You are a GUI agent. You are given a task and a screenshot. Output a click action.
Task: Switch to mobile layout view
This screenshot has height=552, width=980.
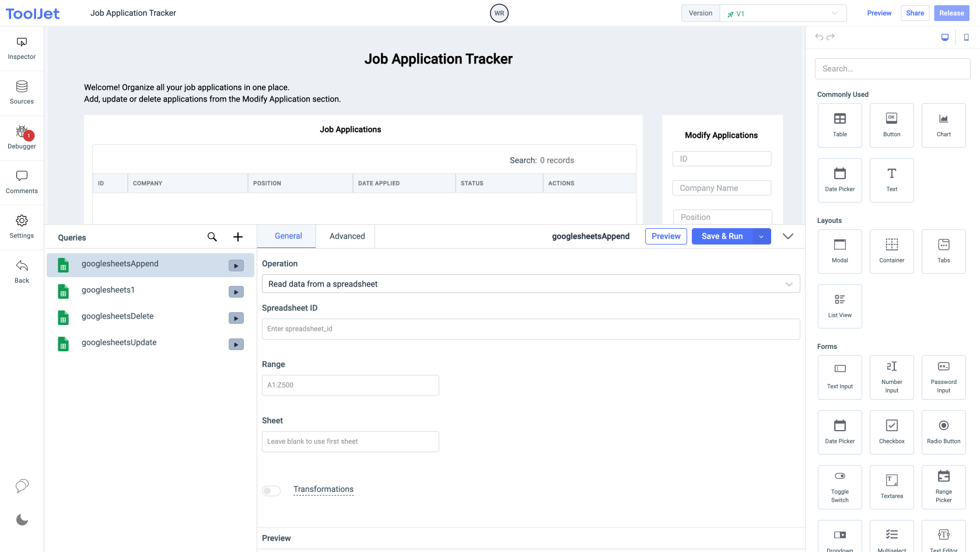point(967,37)
